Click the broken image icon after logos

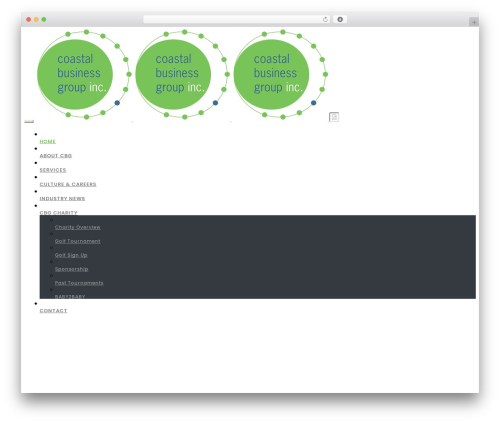click(x=334, y=117)
